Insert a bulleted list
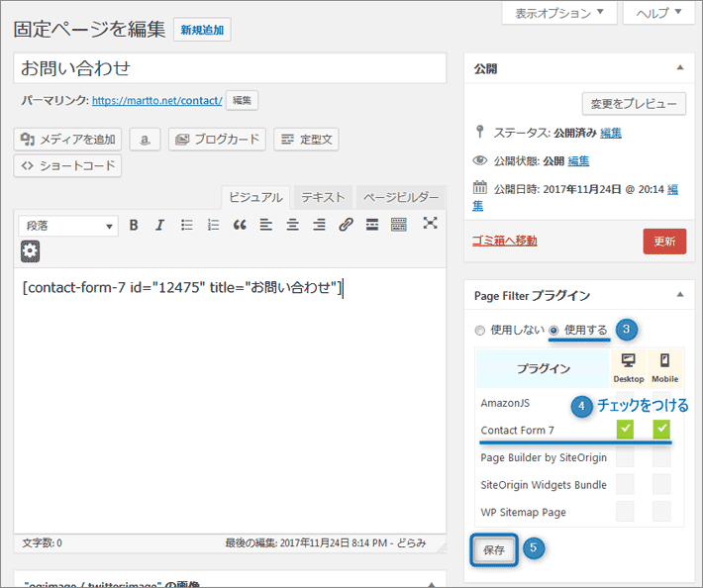This screenshot has width=703, height=588. [186, 226]
